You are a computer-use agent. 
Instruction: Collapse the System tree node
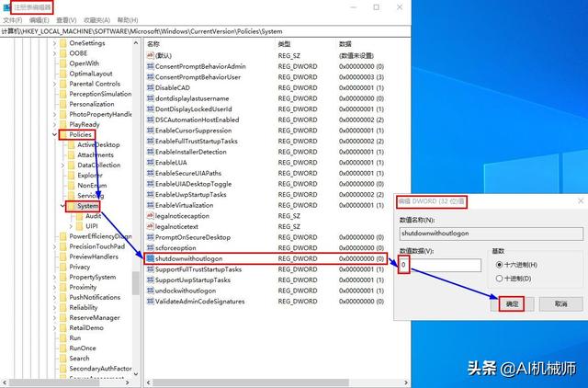click(x=62, y=206)
